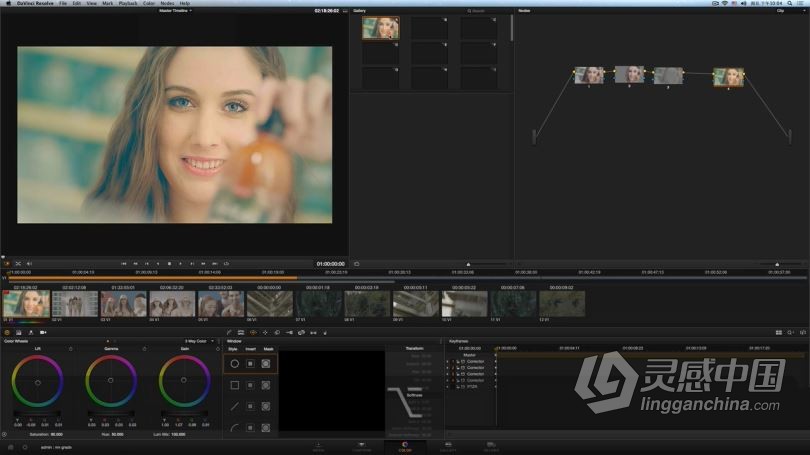Select the last node in node editor
Viewport: 810px width, 455px height.
tap(728, 78)
